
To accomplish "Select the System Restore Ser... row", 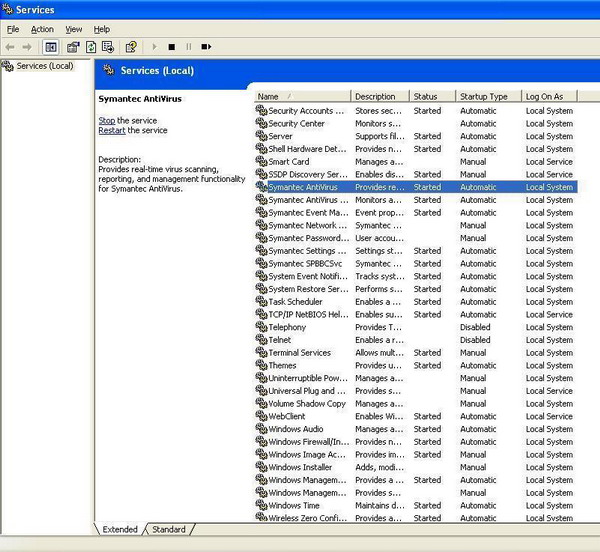I will (x=416, y=289).
